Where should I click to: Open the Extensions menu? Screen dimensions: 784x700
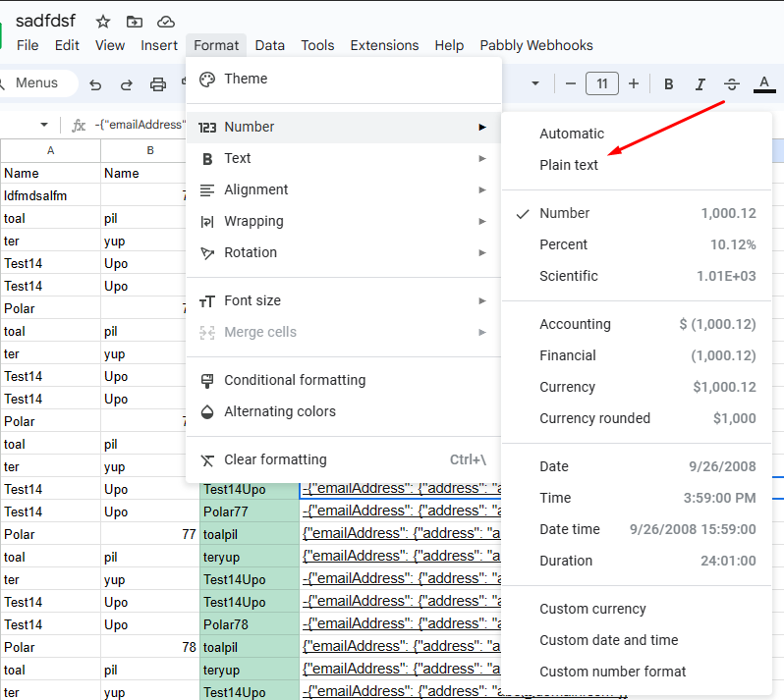coord(384,45)
